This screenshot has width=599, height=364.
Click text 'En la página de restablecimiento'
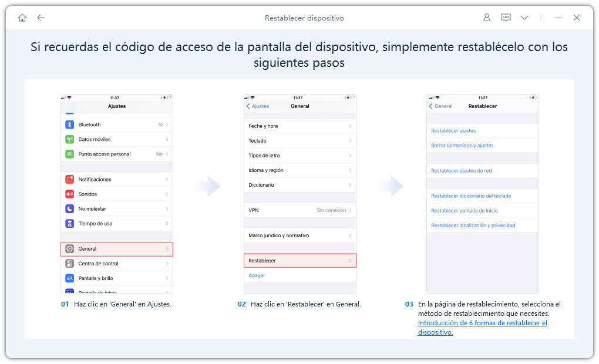(x=489, y=309)
